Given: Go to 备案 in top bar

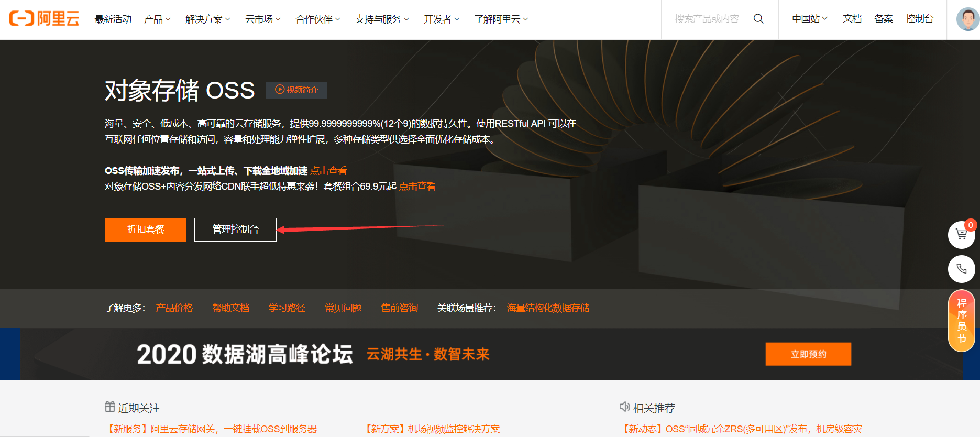Looking at the screenshot, I should tap(884, 19).
